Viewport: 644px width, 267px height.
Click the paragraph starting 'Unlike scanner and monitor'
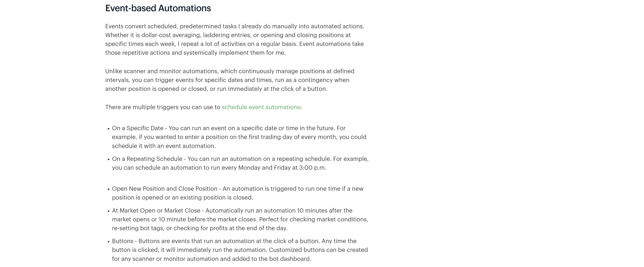coord(229,80)
